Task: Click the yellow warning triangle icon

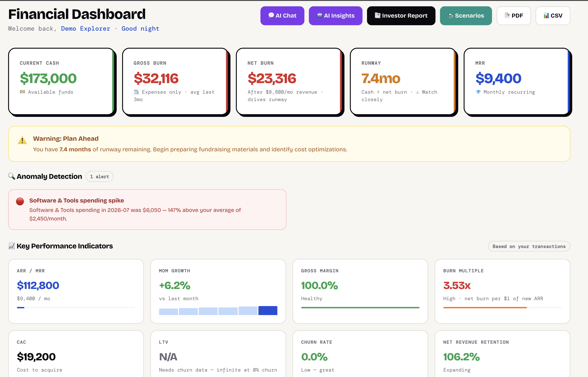Action: [x=22, y=141]
